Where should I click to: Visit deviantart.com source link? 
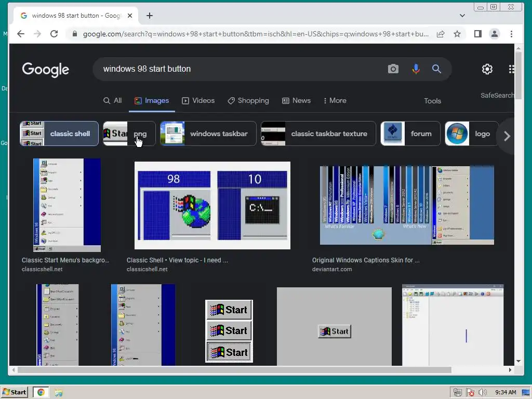332,269
